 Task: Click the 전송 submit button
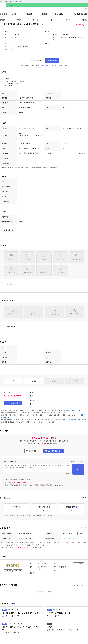pos(78,469)
